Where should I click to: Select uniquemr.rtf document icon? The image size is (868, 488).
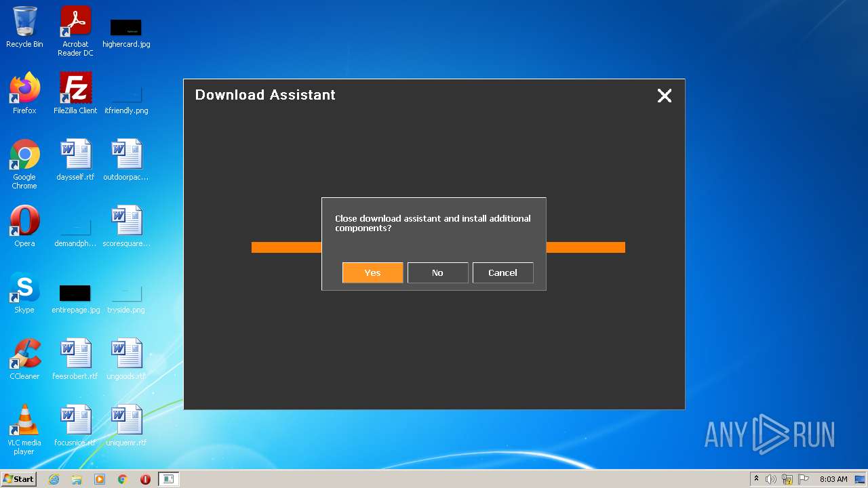(x=126, y=426)
